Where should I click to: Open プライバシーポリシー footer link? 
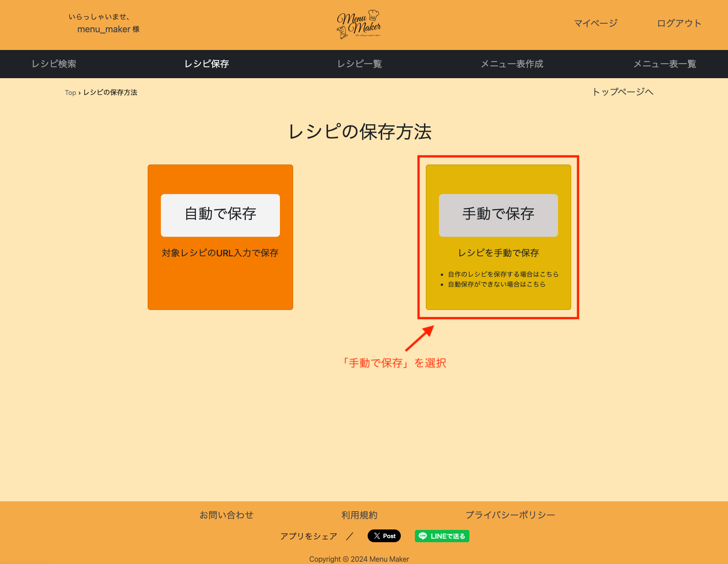click(510, 515)
